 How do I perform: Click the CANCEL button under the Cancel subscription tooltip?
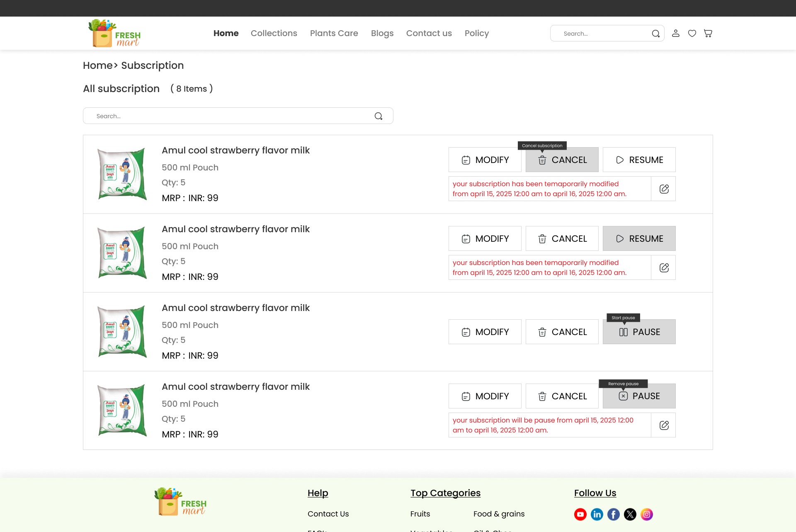[x=562, y=160]
